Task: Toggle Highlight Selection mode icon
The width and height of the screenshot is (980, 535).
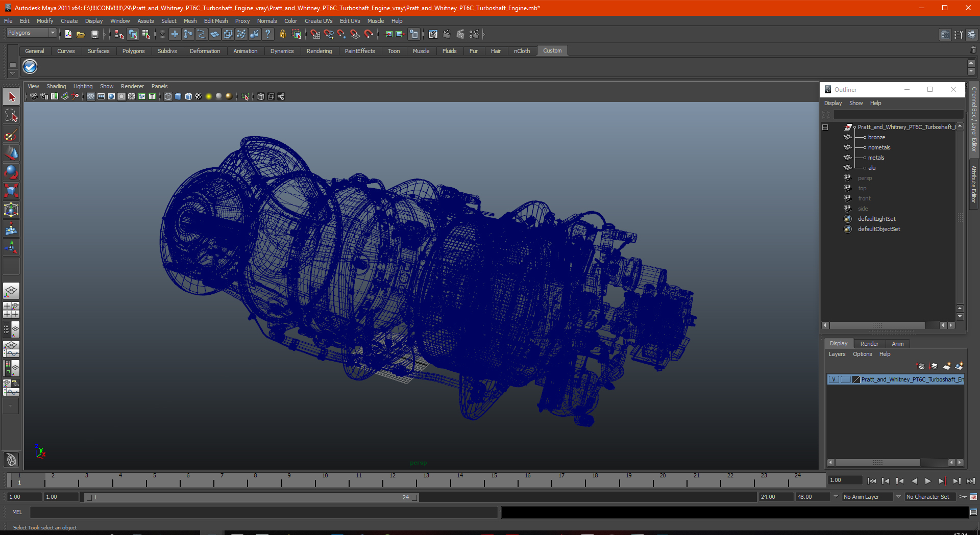Action: [x=297, y=34]
